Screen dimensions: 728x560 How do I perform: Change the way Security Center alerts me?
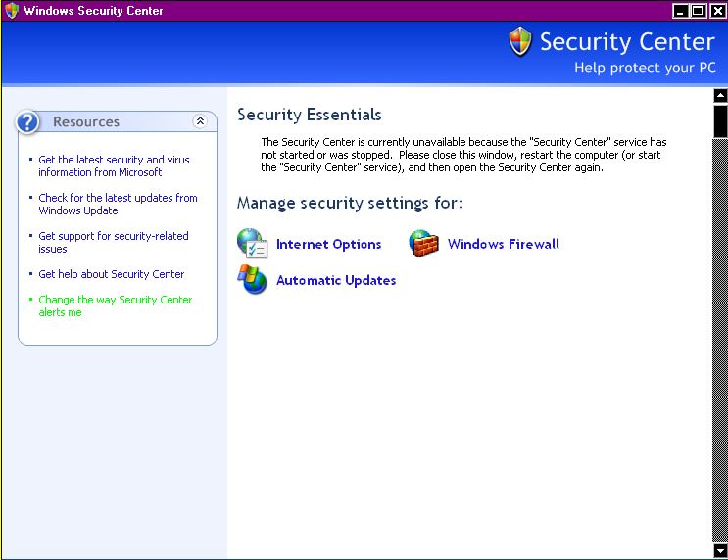(x=116, y=305)
